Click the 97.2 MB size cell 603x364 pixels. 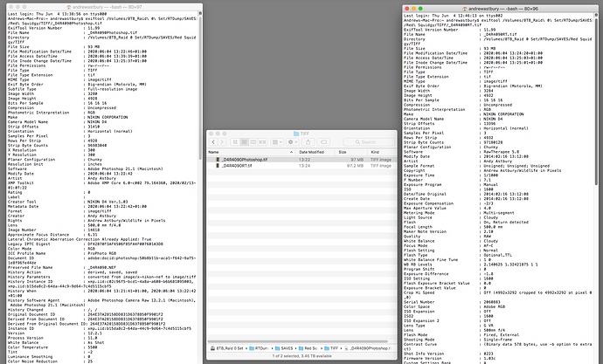pos(355,166)
